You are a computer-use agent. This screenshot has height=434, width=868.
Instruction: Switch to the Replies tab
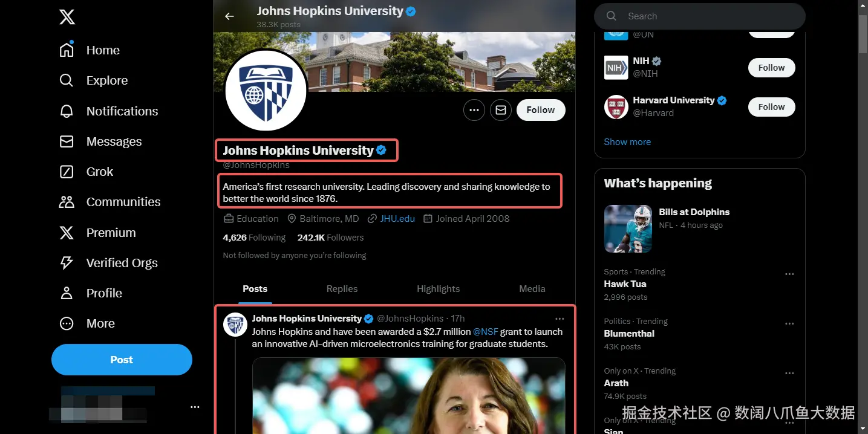(x=342, y=289)
